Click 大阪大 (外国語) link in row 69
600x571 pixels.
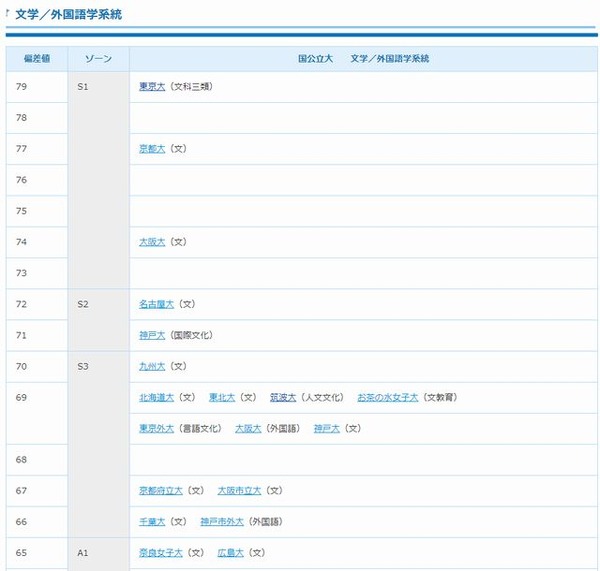[x=248, y=429]
